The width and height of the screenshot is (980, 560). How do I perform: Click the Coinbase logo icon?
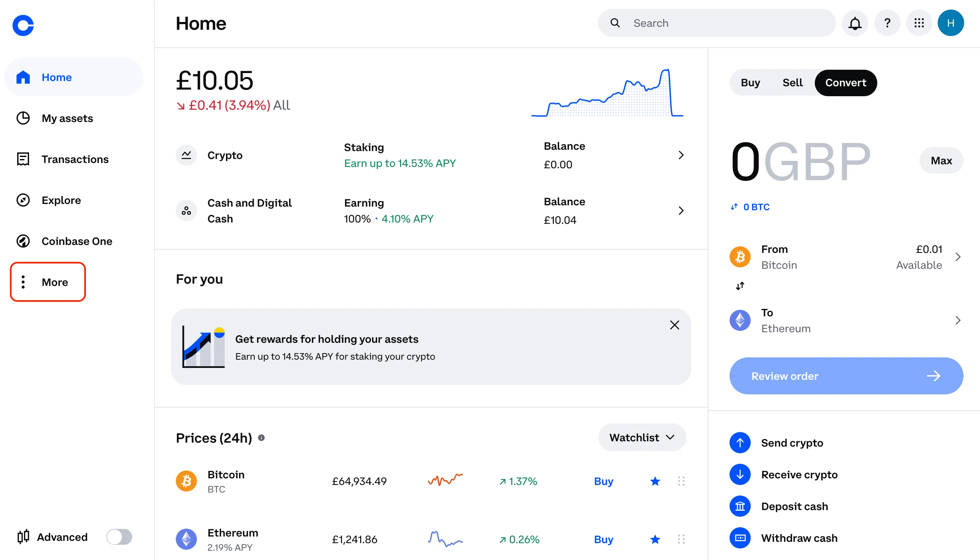click(23, 25)
